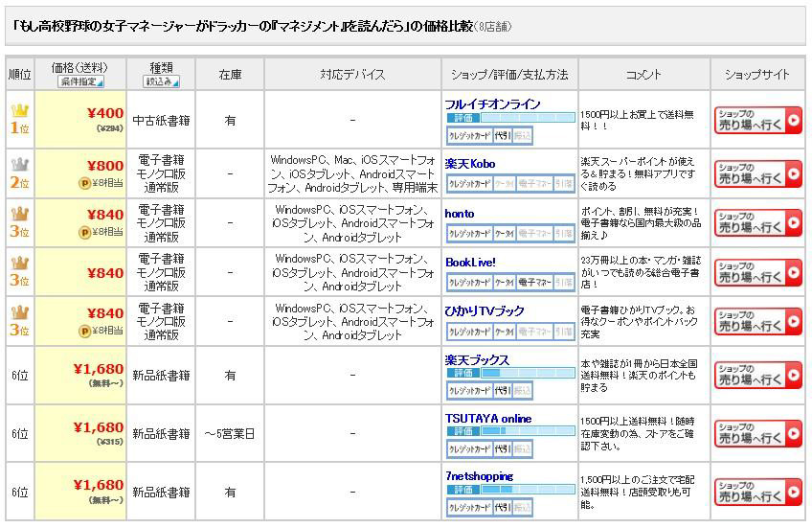The image size is (812, 528).
Task: Click the ～5営業日 stock cell
Action: (x=230, y=434)
